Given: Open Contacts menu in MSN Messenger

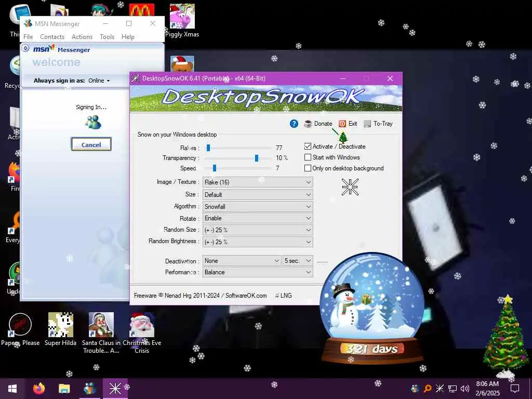Looking at the screenshot, I should pos(52,37).
